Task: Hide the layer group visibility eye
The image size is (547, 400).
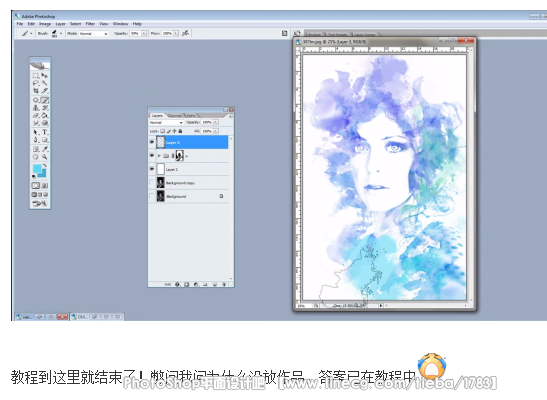Action: click(152, 156)
